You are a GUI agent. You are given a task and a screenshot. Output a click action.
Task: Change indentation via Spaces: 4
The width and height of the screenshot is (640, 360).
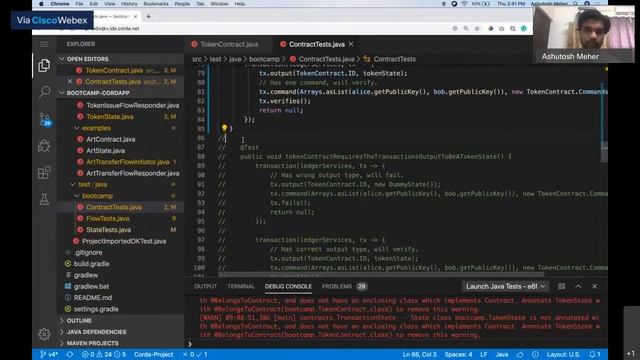click(x=458, y=354)
